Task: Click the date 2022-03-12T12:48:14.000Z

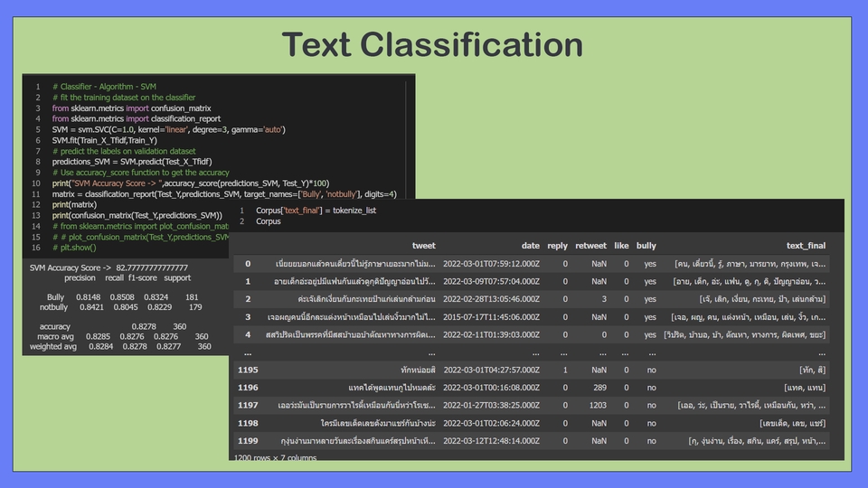Action: point(491,441)
